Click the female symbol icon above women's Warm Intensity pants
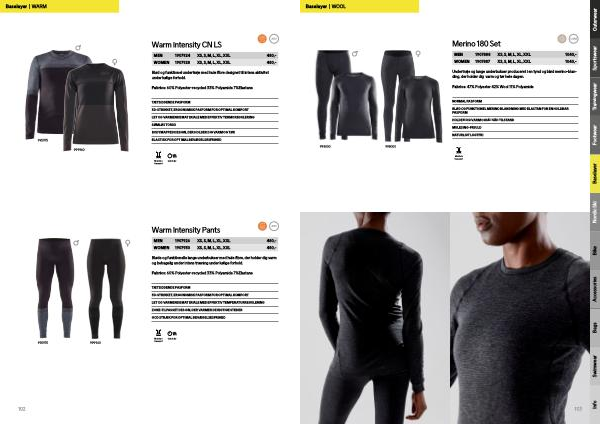The image size is (600, 424). pyautogui.click(x=127, y=243)
